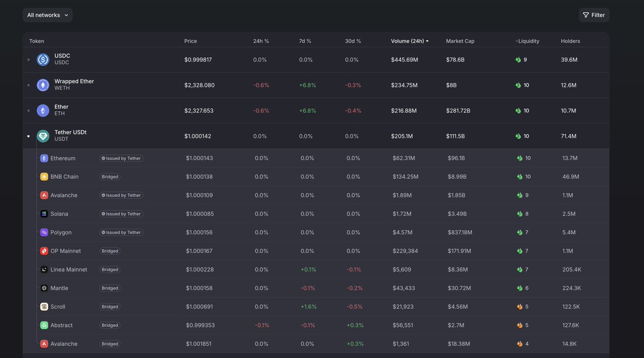Click the BNB Chain liquidity flame icon
644x358 pixels.
point(519,177)
